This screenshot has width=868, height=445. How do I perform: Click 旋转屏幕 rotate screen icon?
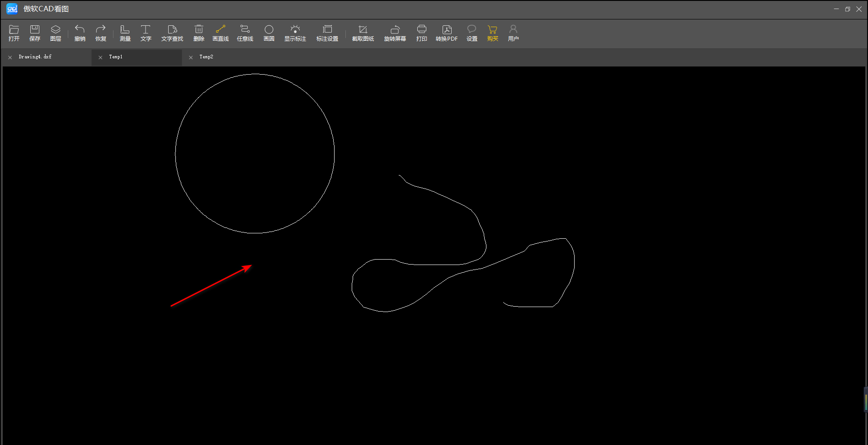(x=395, y=33)
